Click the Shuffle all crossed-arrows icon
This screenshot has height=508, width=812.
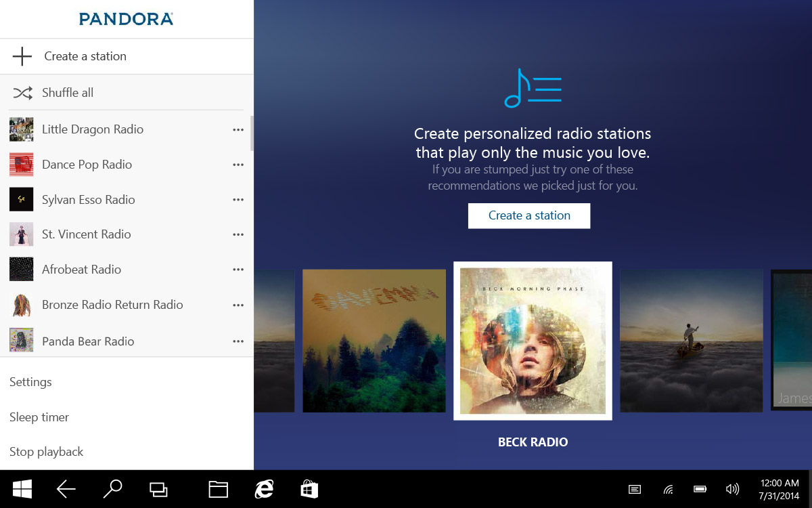[22, 93]
